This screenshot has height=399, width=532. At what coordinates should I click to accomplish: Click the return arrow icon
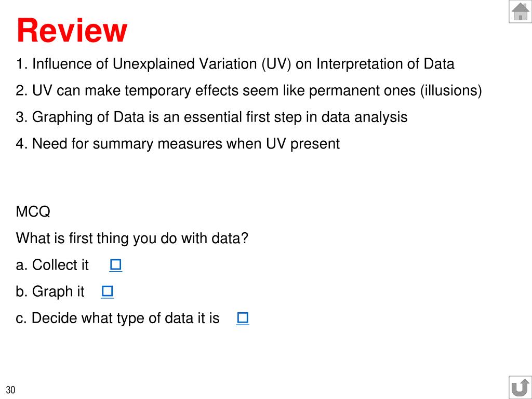(520, 388)
